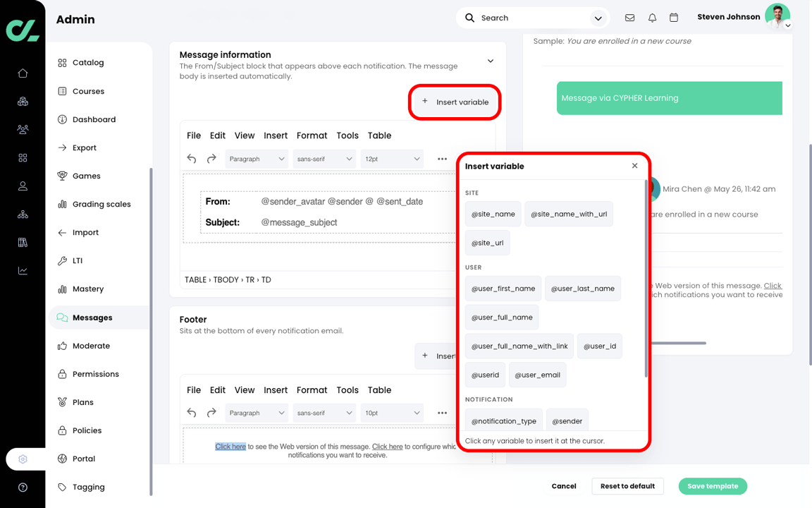The height and width of the screenshot is (508, 812).
Task: Open Table menu in Message information editor
Action: click(x=380, y=135)
